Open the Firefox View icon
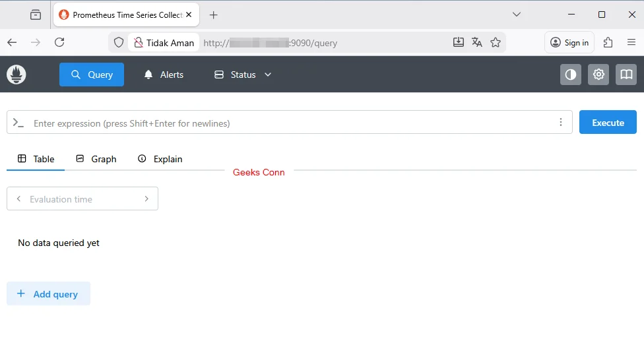 36,15
